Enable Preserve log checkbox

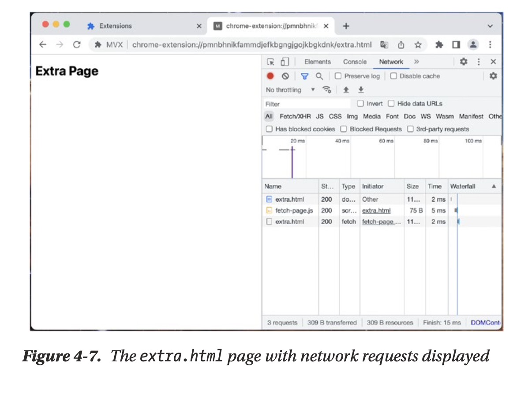pyautogui.click(x=338, y=76)
